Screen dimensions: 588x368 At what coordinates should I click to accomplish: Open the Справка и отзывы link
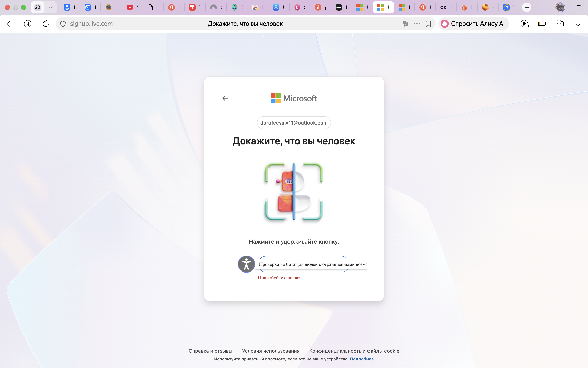coord(210,351)
